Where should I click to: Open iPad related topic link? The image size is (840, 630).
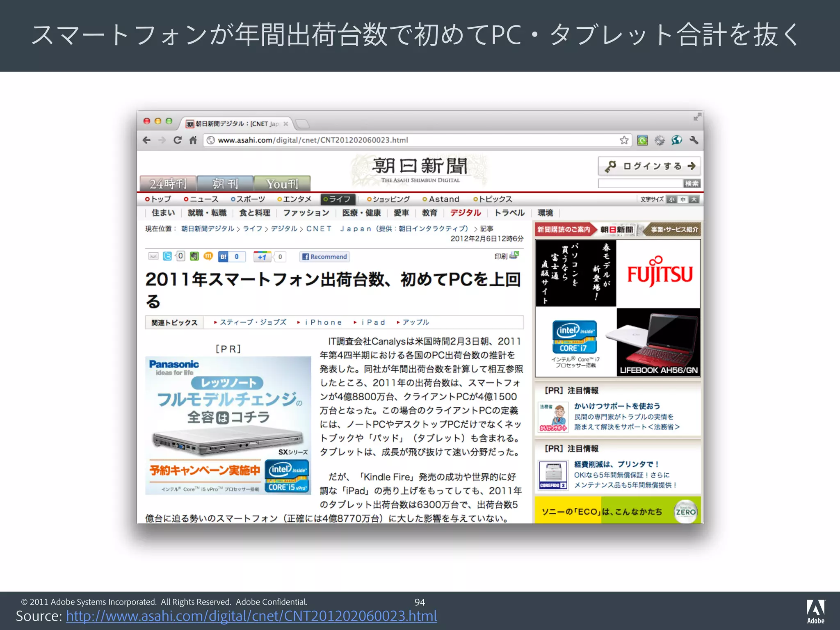(x=373, y=322)
